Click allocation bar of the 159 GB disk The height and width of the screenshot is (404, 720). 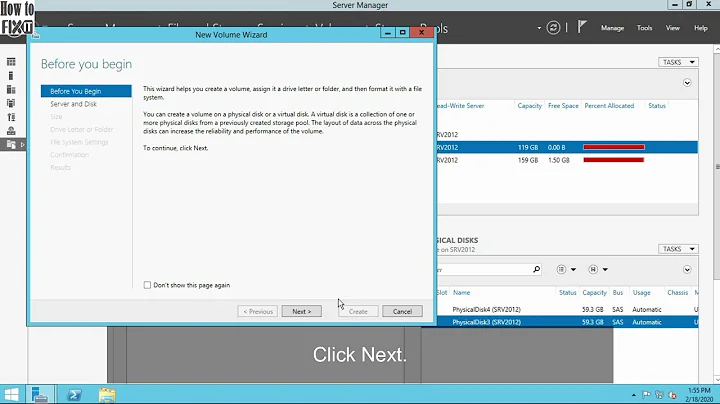pyautogui.click(x=613, y=160)
